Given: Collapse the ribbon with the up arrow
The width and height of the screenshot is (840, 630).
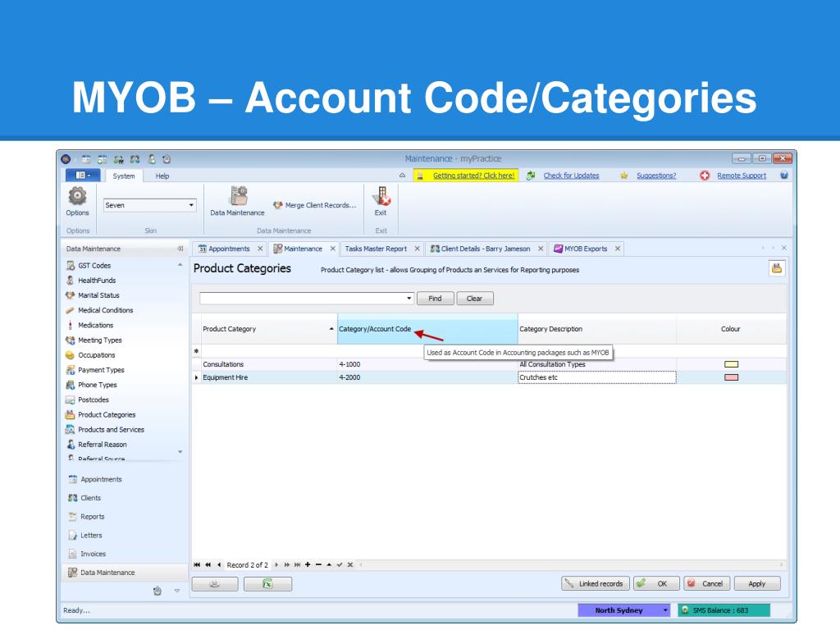Looking at the screenshot, I should tap(402, 176).
